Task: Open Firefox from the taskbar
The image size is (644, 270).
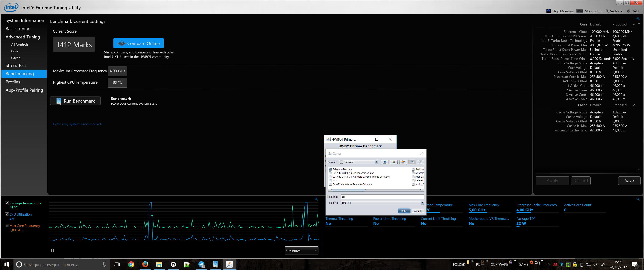Action: (x=145, y=264)
